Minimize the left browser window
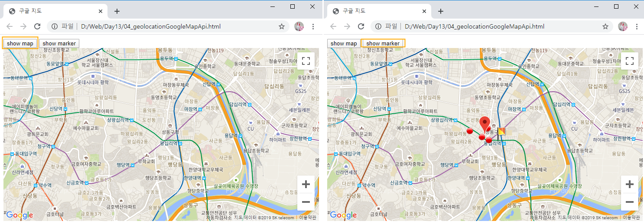Viewport: 644px width, 224px height. pyautogui.click(x=273, y=6)
